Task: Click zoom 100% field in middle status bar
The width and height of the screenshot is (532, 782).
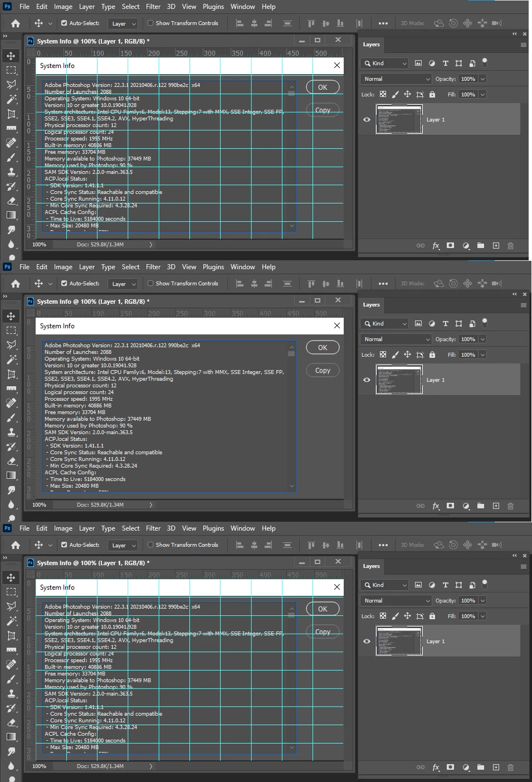Action: [40, 505]
